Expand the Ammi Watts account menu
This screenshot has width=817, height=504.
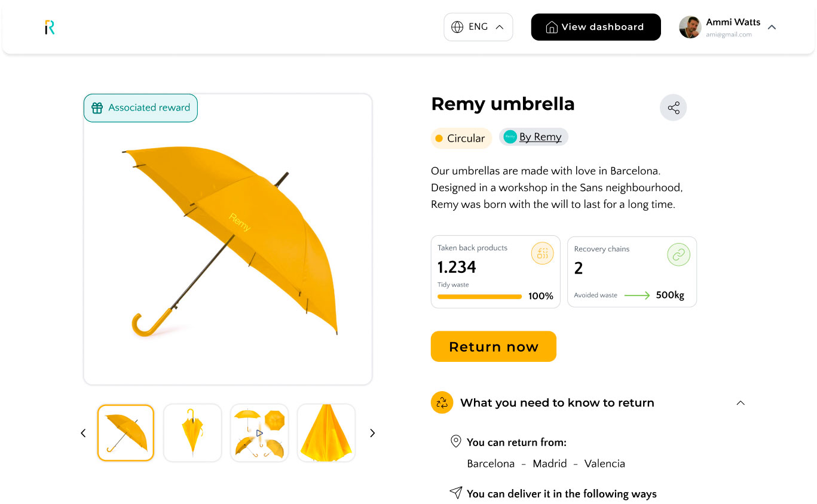(772, 27)
